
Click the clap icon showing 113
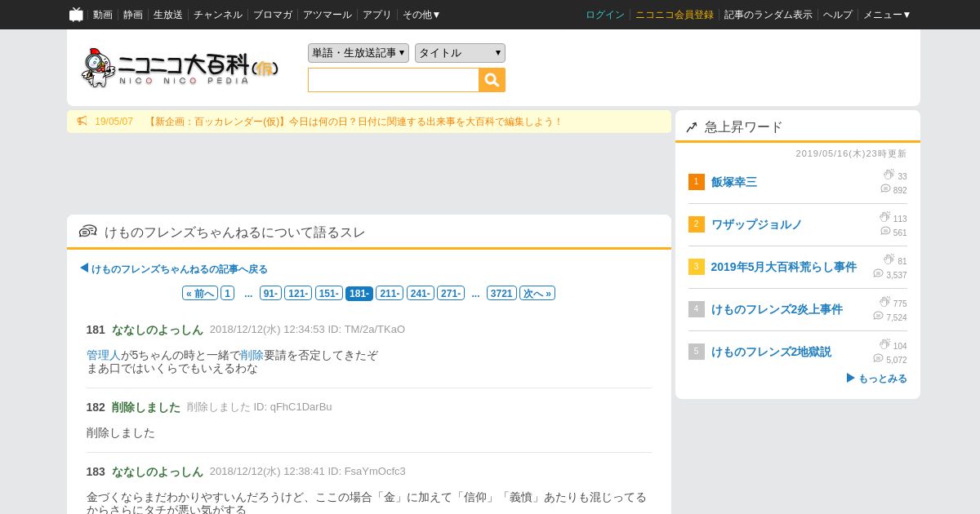coord(884,217)
